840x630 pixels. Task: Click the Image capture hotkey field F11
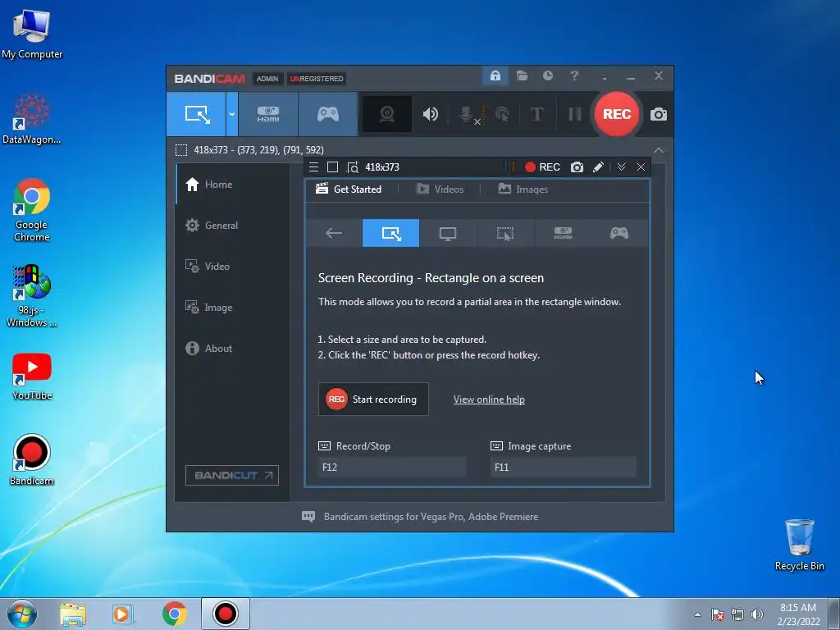click(x=563, y=467)
